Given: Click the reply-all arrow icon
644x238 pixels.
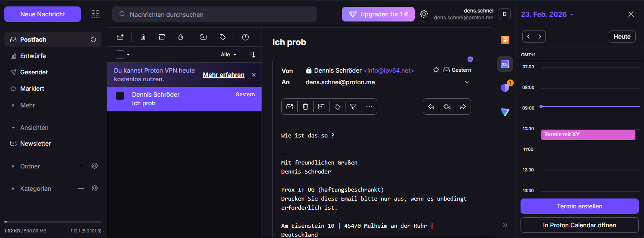Looking at the screenshot, I should (447, 107).
